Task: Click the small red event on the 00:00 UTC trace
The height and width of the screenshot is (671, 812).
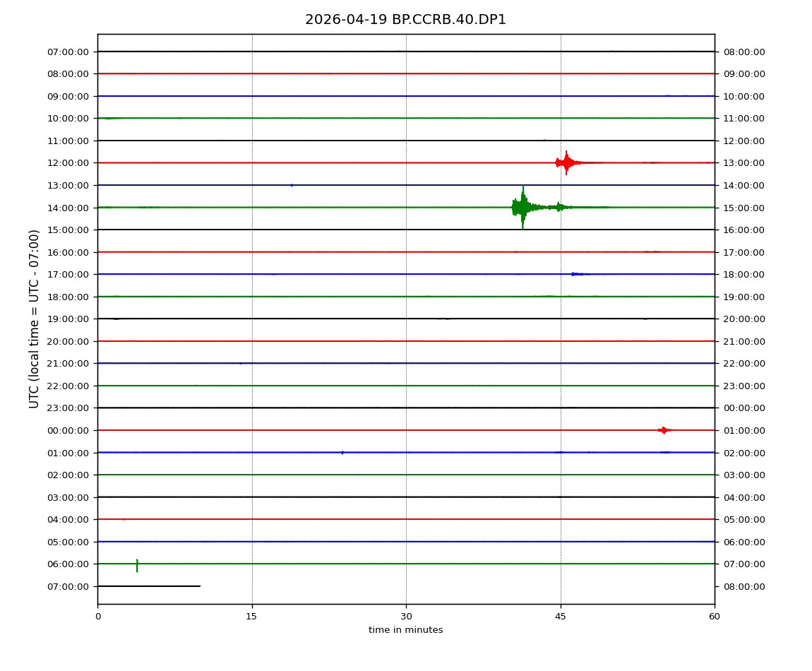Action: tap(664, 430)
